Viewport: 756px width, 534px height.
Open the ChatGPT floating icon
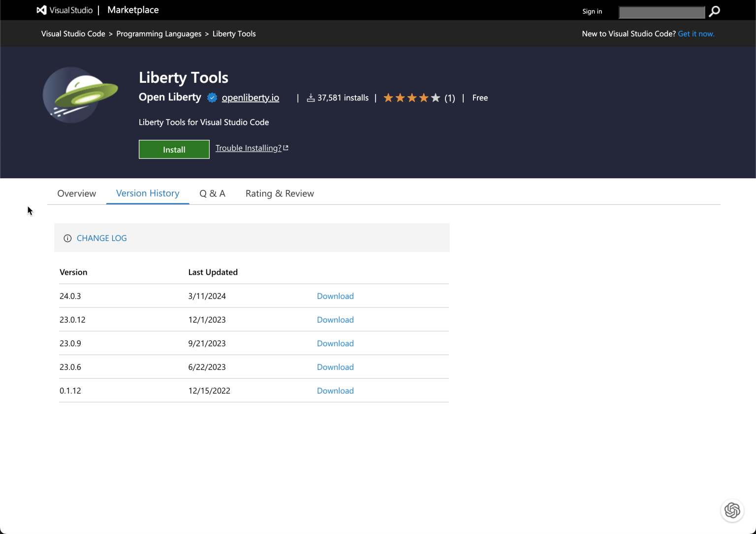[732, 510]
